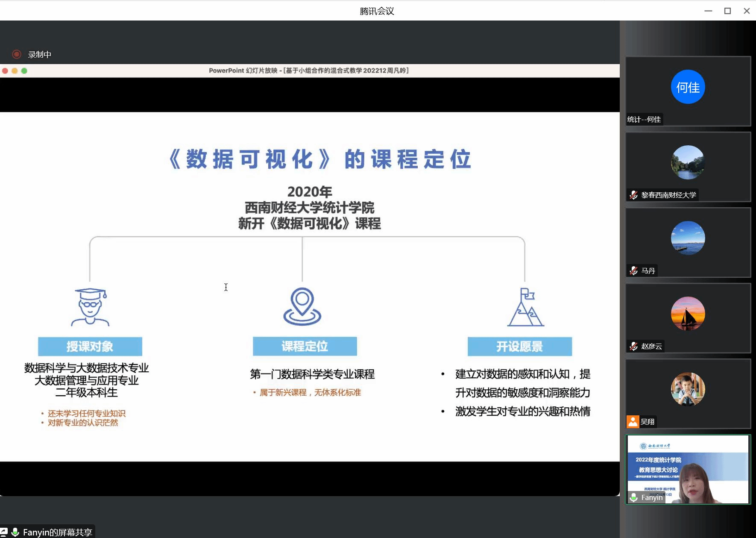Maximize the 腾讯会议 window
This screenshot has width=756, height=538.
[727, 11]
